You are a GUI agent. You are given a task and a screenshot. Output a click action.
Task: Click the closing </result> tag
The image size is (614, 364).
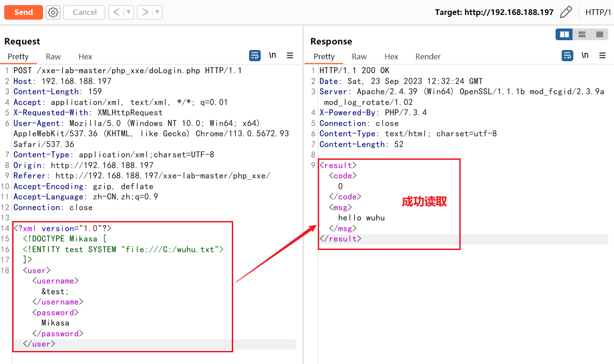click(340, 239)
